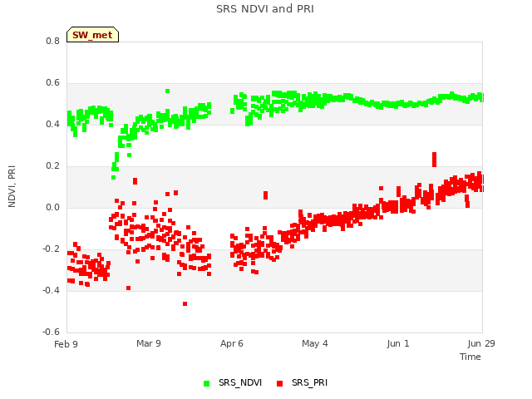This screenshot has height=399, width=532.
Task: Click the lowest red PRI outlier point
Action: pos(185,303)
